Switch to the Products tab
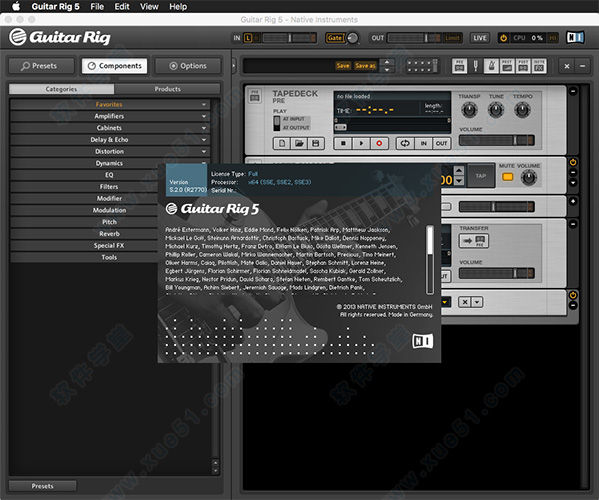Viewport: 599px width, 500px height. (x=167, y=89)
